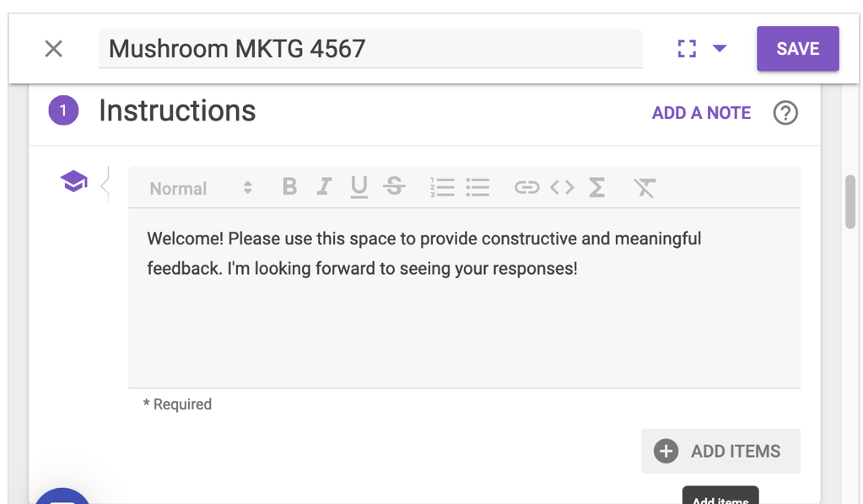863x504 pixels.
Task: Open the help question mark icon
Action: pyautogui.click(x=785, y=113)
